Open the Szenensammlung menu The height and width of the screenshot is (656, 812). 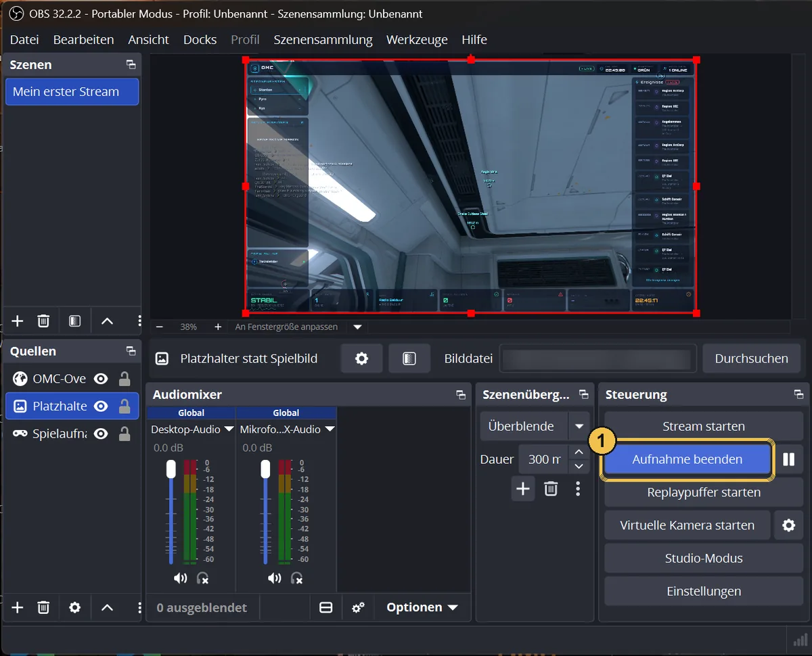click(x=323, y=40)
